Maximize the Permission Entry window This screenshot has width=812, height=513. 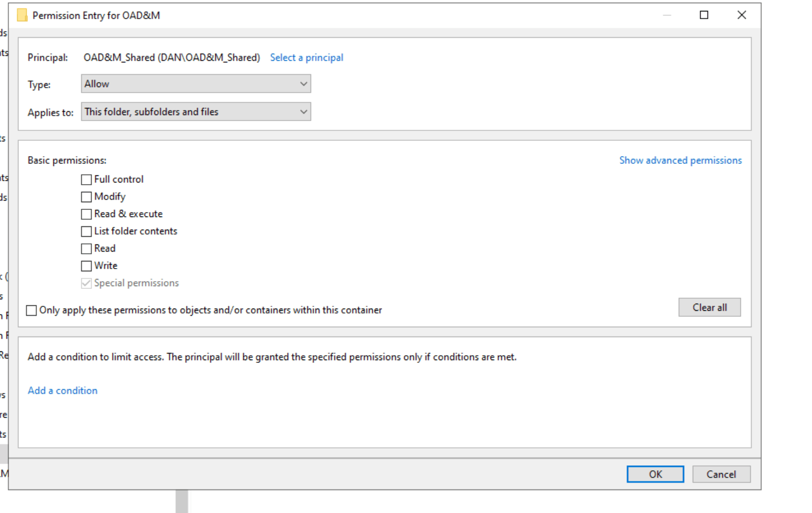pyautogui.click(x=704, y=15)
